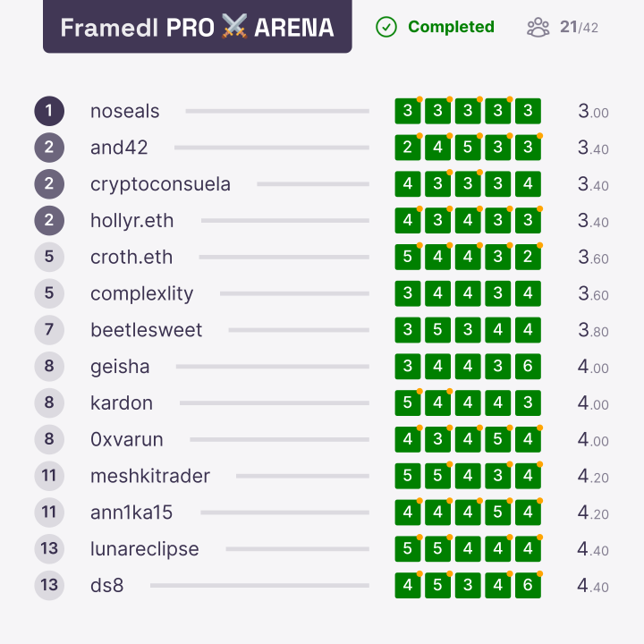Open the Framedl PRO ARENA title banner
Viewport: 644px width, 644px height.
point(197,26)
